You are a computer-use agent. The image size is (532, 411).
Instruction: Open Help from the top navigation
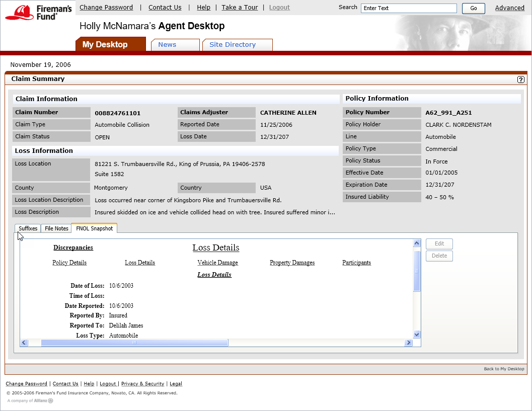pyautogui.click(x=203, y=8)
